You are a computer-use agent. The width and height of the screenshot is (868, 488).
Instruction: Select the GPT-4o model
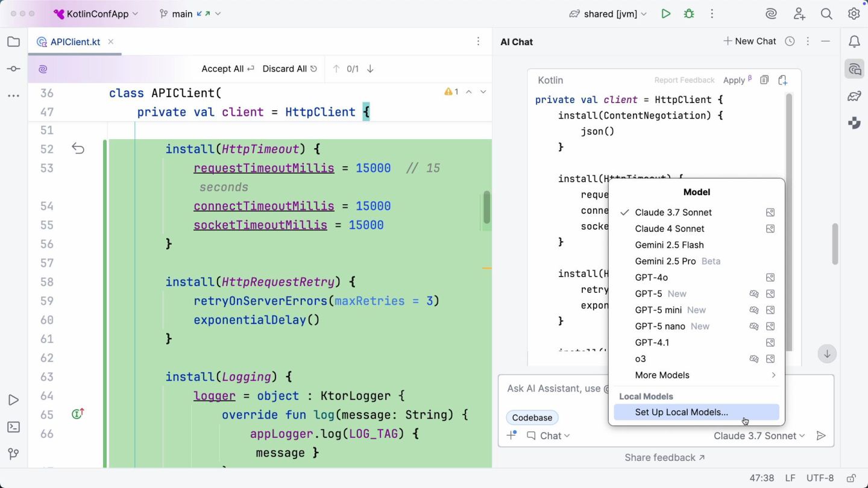click(x=697, y=277)
